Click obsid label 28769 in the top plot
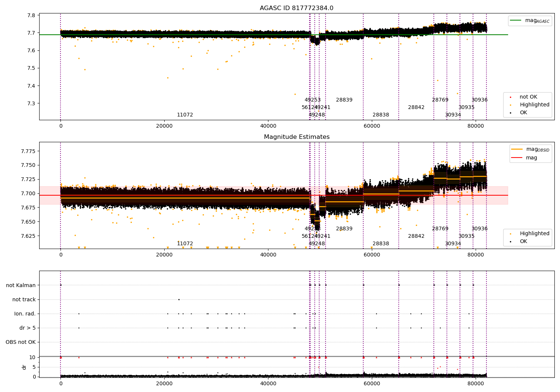This screenshot has width=560, height=392. 440,100
